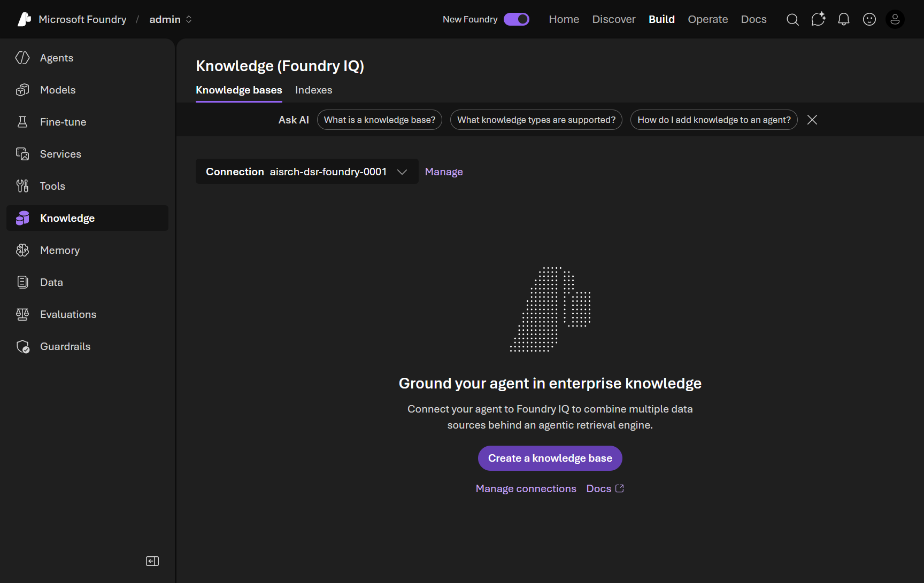Image resolution: width=924 pixels, height=583 pixels.
Task: Dismiss the Ask AI suggestions bar
Action: pos(812,120)
